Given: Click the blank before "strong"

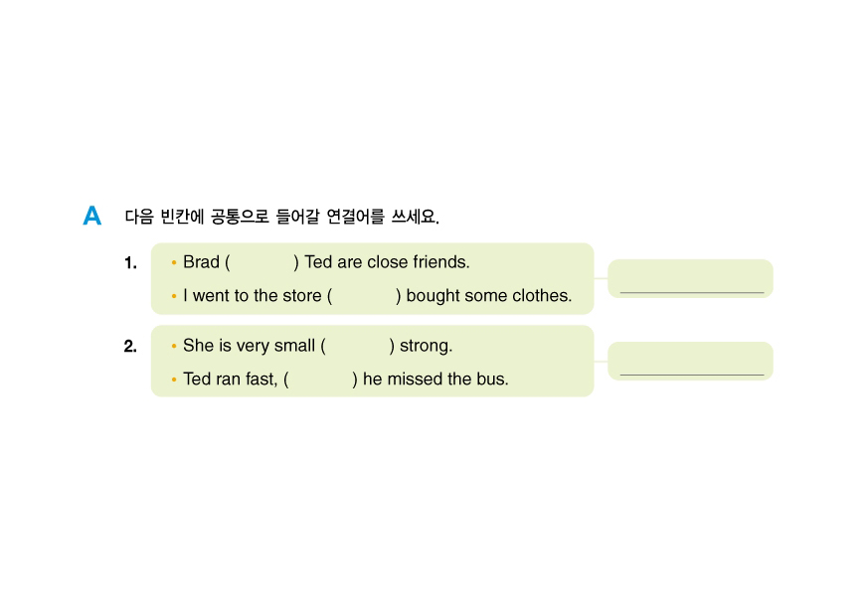Looking at the screenshot, I should coord(358,347).
